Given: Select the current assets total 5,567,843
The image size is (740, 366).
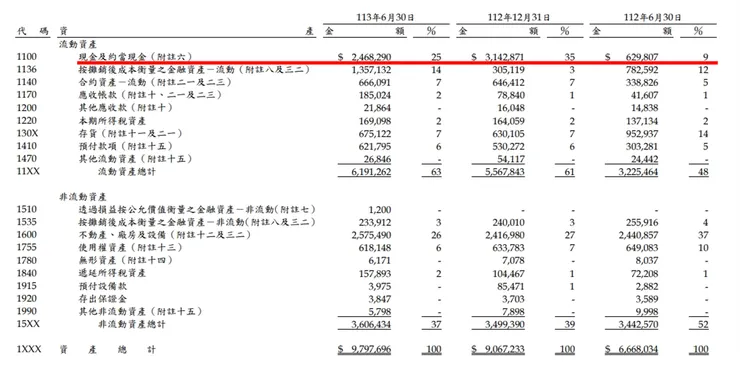Looking at the screenshot, I should (x=505, y=172).
